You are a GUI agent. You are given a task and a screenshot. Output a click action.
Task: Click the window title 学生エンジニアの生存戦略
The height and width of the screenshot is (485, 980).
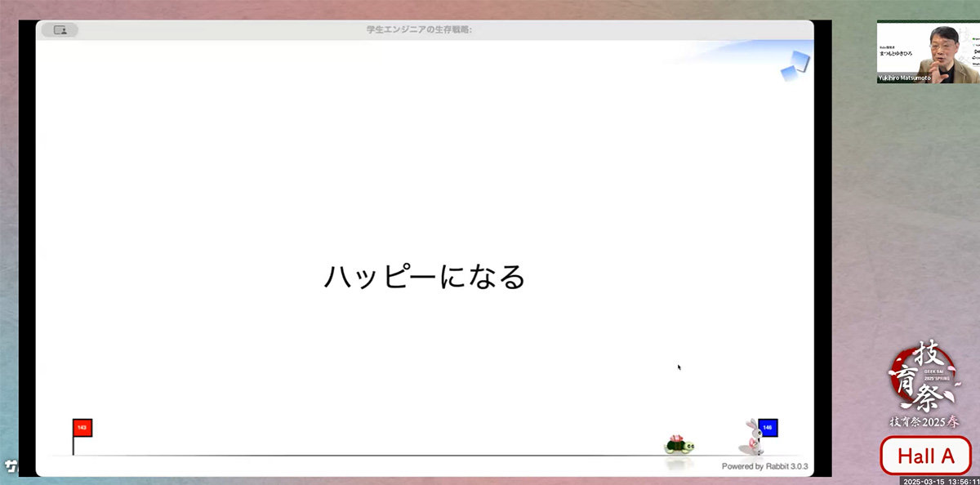coord(420,30)
